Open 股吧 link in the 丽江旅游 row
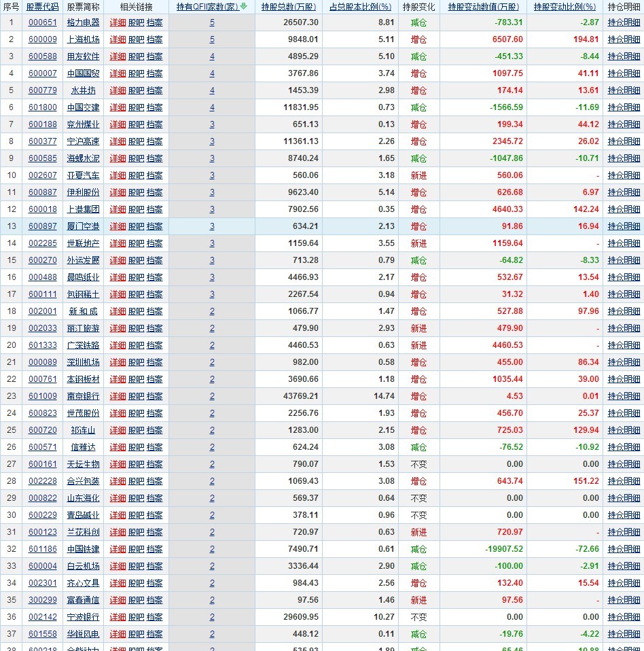The height and width of the screenshot is (651, 644). 136,328
